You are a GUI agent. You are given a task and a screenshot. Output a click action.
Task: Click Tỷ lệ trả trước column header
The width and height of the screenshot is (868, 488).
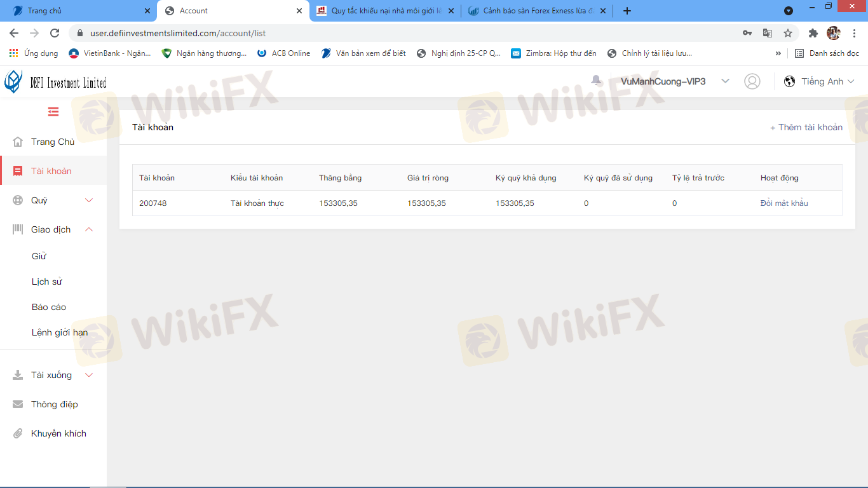coord(698,178)
